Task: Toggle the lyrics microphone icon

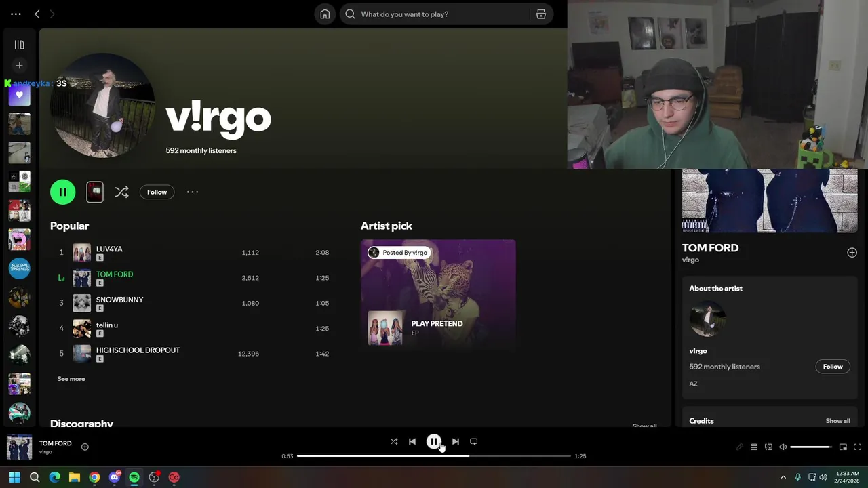Action: click(x=739, y=447)
